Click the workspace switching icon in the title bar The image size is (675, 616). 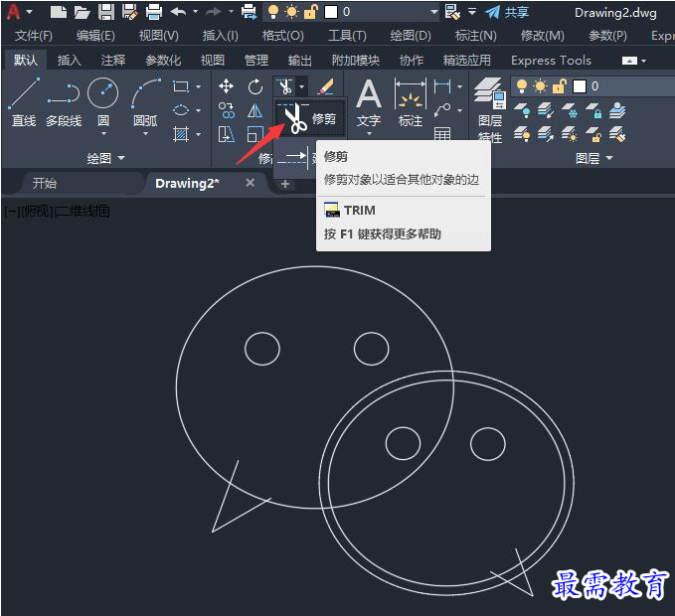(x=451, y=12)
